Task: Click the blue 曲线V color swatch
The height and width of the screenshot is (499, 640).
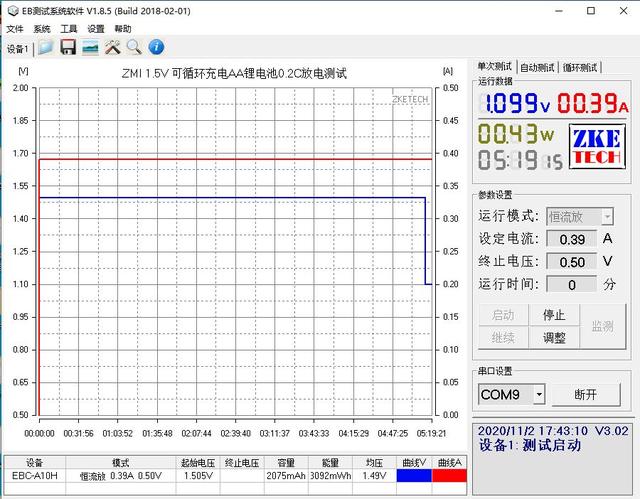Action: click(414, 476)
